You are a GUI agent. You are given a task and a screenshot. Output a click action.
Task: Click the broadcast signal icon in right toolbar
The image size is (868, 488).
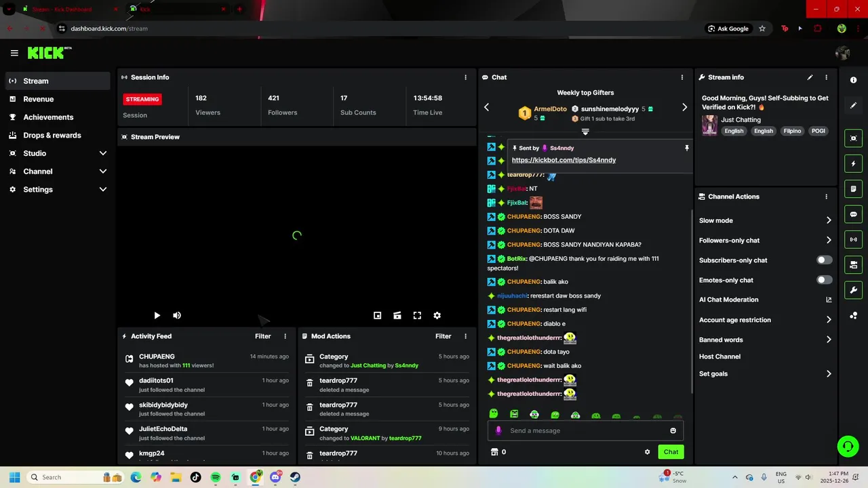coord(853,239)
